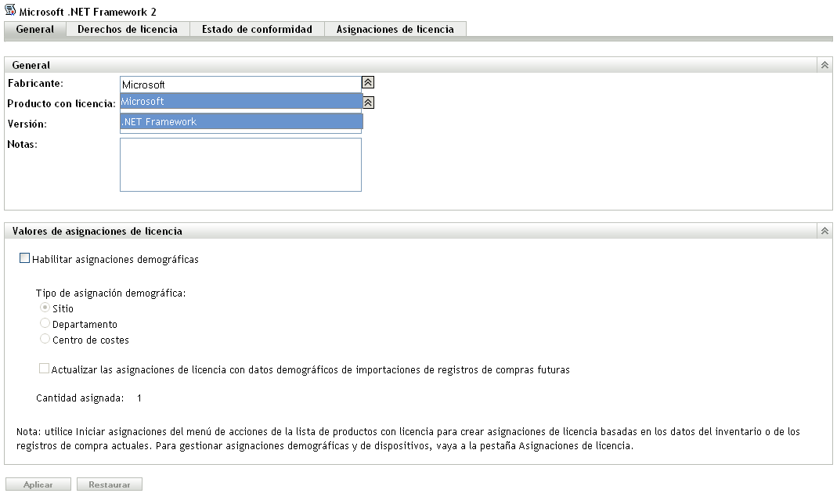Click the Cantidad asignada value 1
837x504 pixels.
[x=139, y=398]
